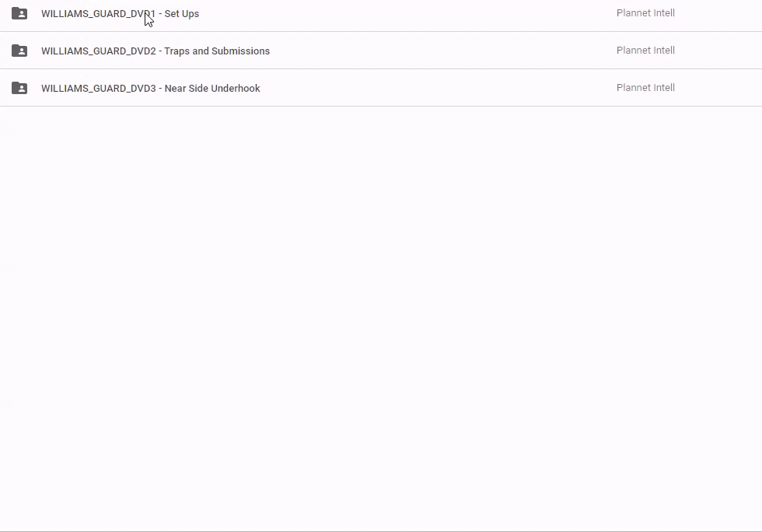Click the Plannet Intell owner of DVD1 folder
Image resolution: width=762 pixels, height=532 pixels.
click(645, 13)
